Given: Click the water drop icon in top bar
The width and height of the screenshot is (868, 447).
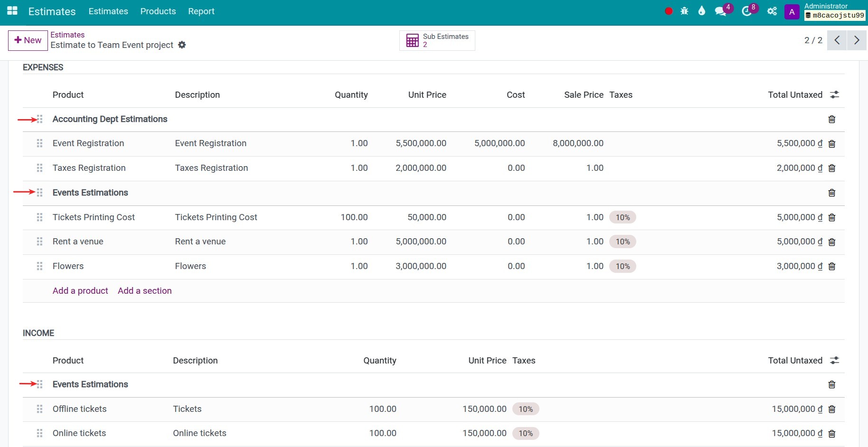Looking at the screenshot, I should (702, 11).
